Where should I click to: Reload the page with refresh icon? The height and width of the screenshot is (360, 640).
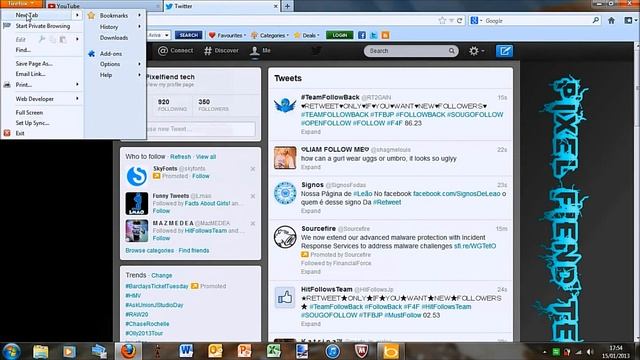pyautogui.click(x=460, y=20)
